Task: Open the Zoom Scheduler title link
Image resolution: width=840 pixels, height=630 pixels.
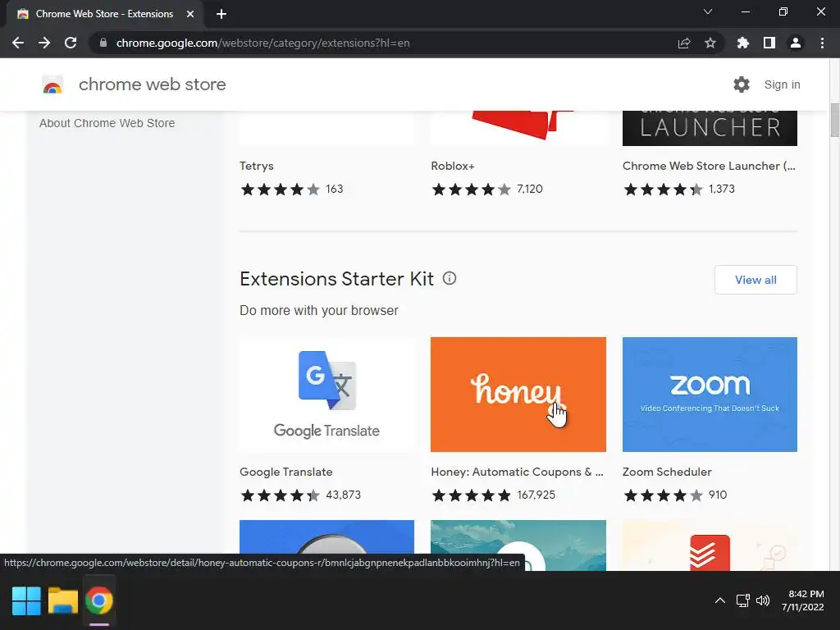Action: pos(667,472)
